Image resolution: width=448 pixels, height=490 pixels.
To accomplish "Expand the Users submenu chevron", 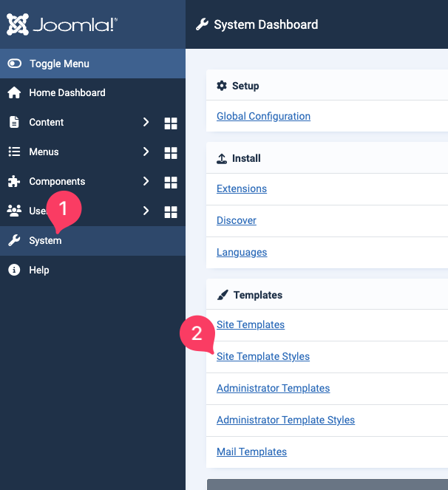I will 146,211.
